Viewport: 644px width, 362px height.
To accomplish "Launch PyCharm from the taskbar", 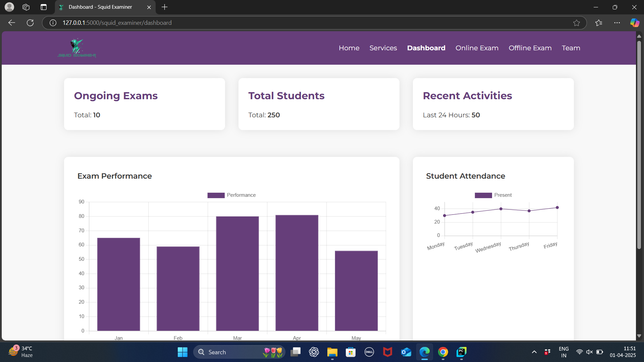I will tap(461, 352).
